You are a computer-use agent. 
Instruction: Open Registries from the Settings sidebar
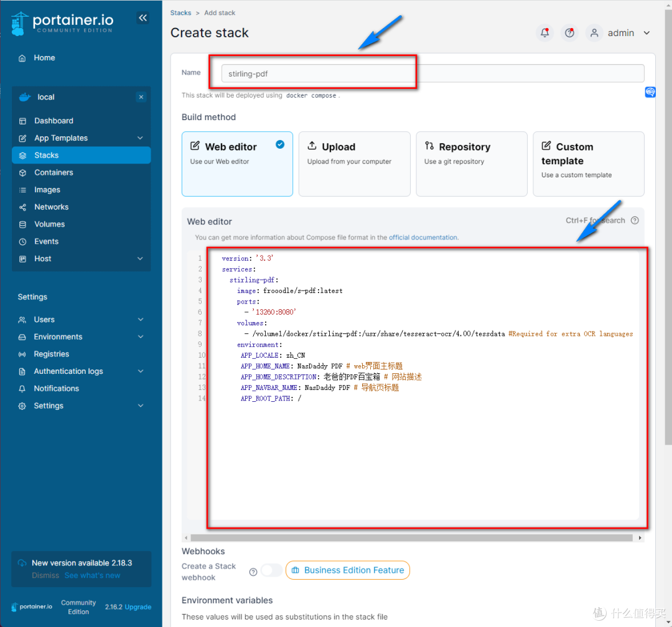pos(52,354)
